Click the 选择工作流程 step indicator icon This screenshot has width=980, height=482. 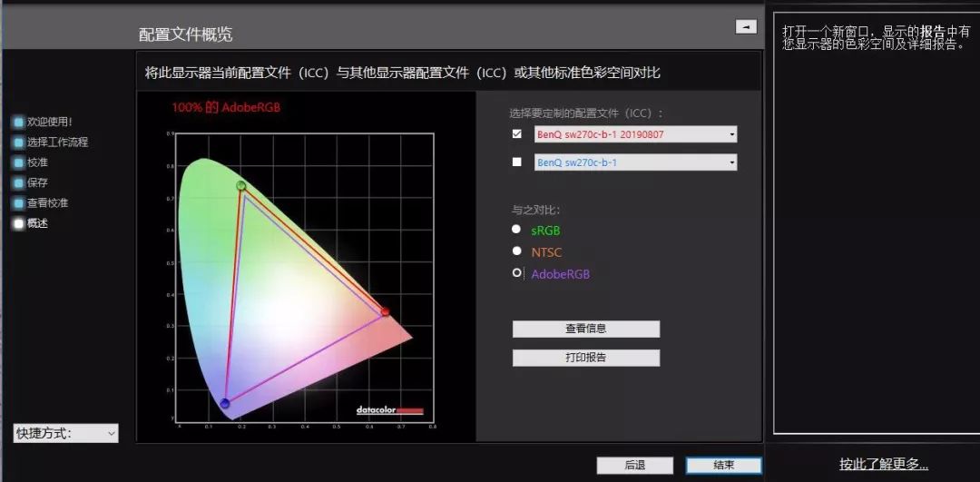coord(18,143)
